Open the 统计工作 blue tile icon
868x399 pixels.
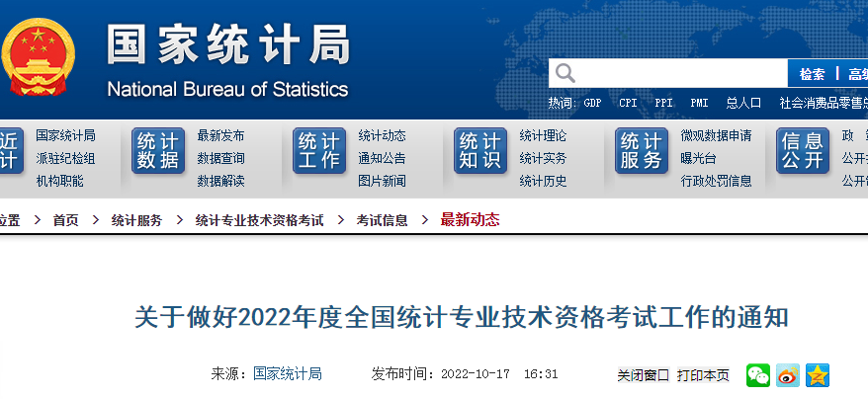(x=319, y=151)
